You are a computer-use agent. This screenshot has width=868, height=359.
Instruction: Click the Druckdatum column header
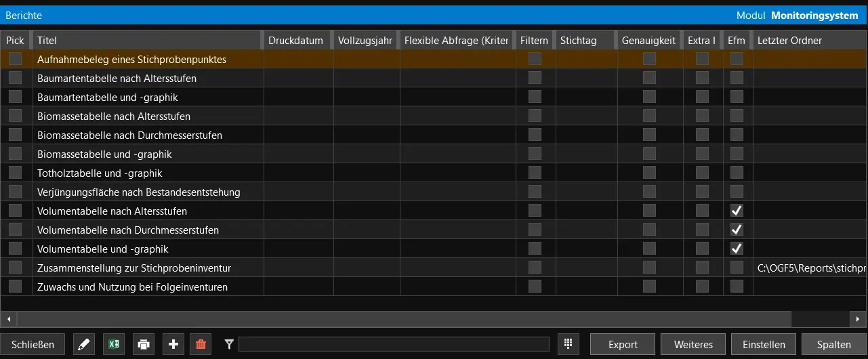pyautogui.click(x=295, y=41)
